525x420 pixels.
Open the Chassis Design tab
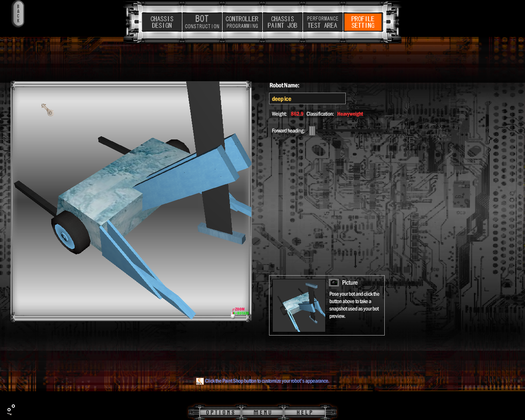coord(162,22)
